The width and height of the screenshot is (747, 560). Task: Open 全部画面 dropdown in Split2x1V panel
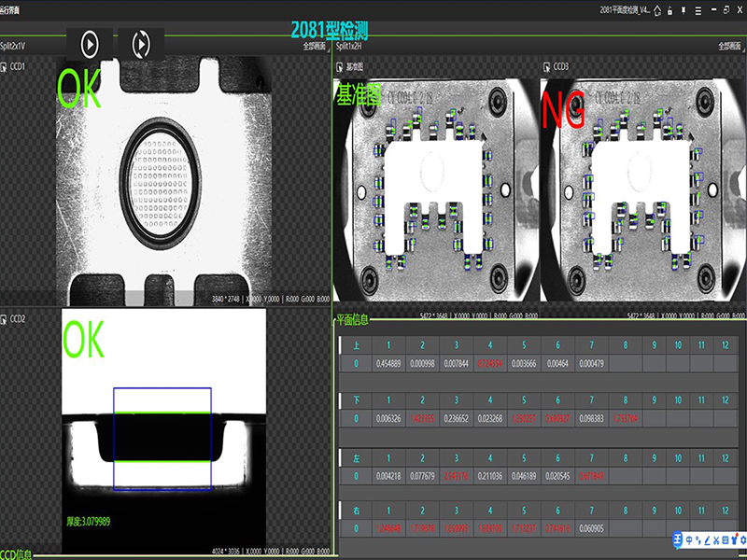[x=316, y=45]
